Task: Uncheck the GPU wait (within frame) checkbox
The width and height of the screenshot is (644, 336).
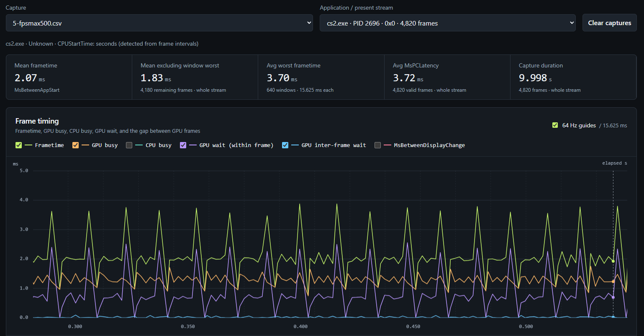Action: pos(183,145)
